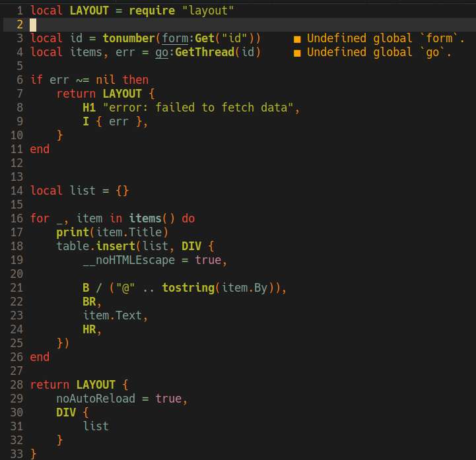Click 'return' keyword on line 7
This screenshot has width=476, height=460.
(76, 94)
